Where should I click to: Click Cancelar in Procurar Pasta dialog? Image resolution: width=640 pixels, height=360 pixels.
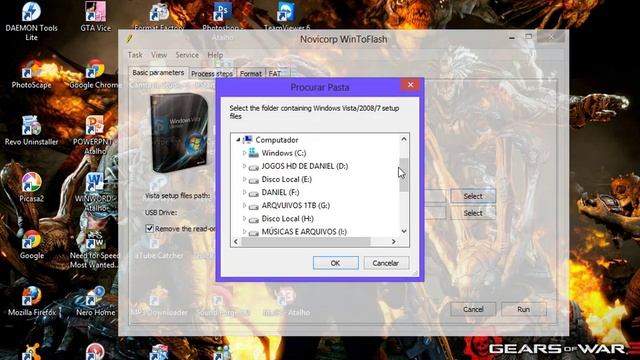tap(386, 263)
